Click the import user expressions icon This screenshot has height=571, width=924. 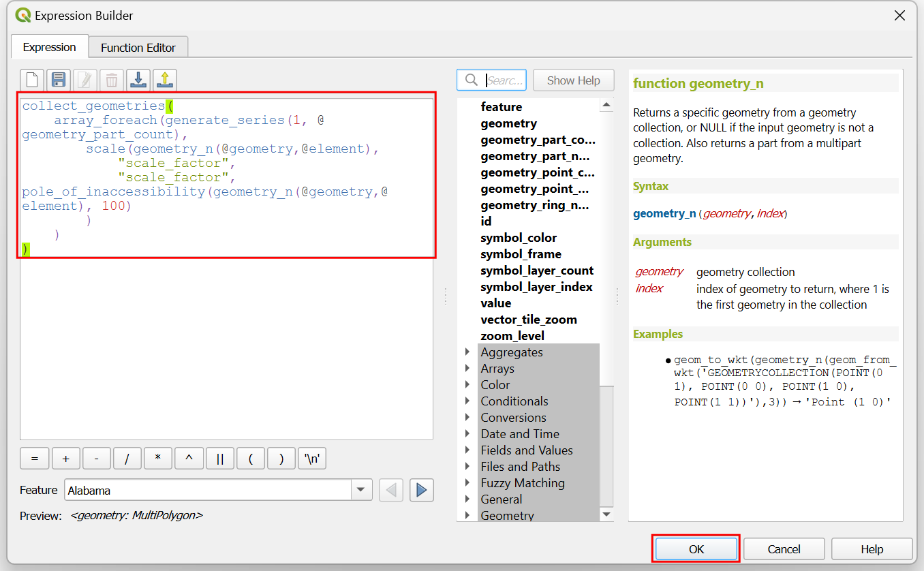click(138, 80)
